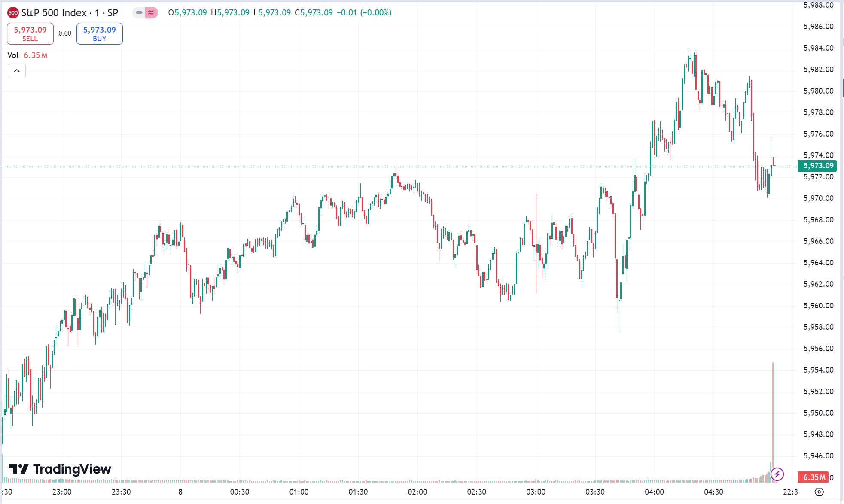Click the O open price value
The width and height of the screenshot is (844, 504).
(188, 13)
